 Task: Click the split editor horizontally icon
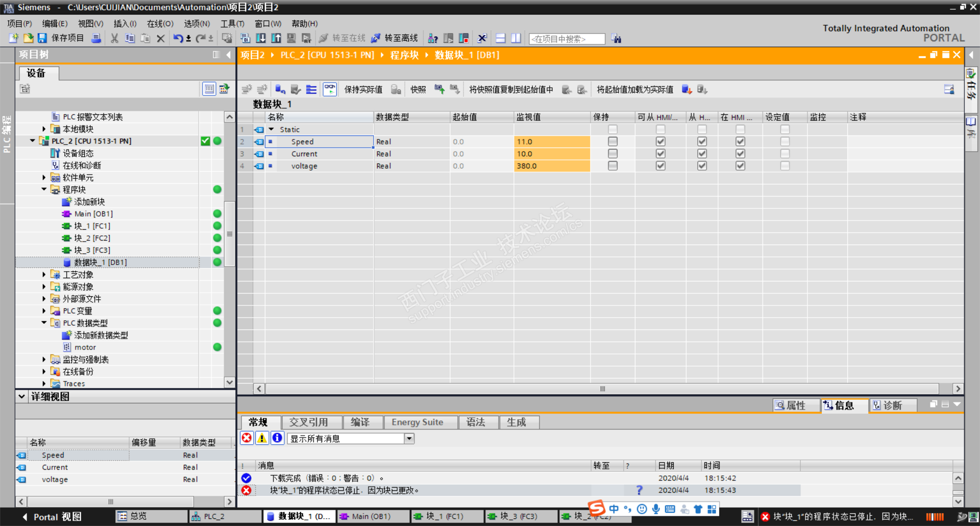coord(501,38)
